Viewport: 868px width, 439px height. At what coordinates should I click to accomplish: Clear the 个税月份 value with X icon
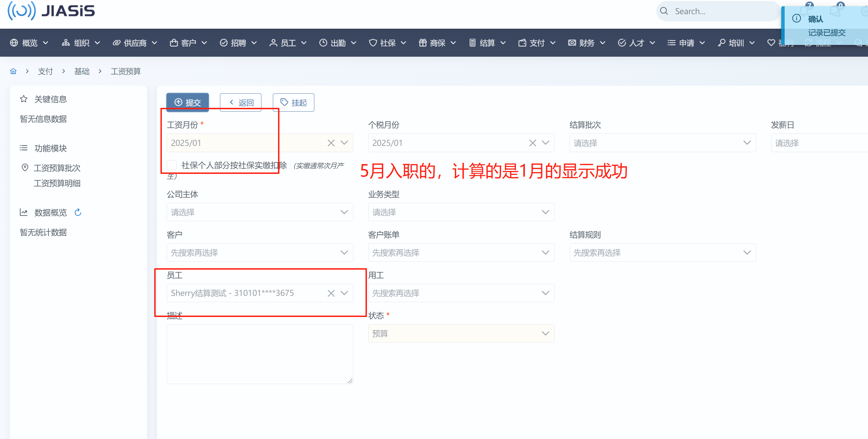[x=533, y=143]
